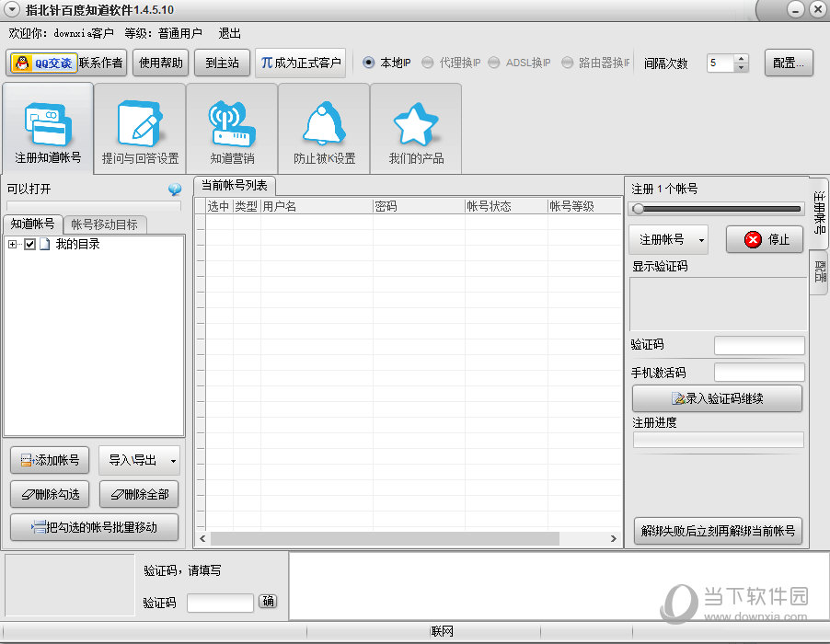The width and height of the screenshot is (830, 644).
Task: Click the 注册进度 progress bar
Action: [719, 440]
